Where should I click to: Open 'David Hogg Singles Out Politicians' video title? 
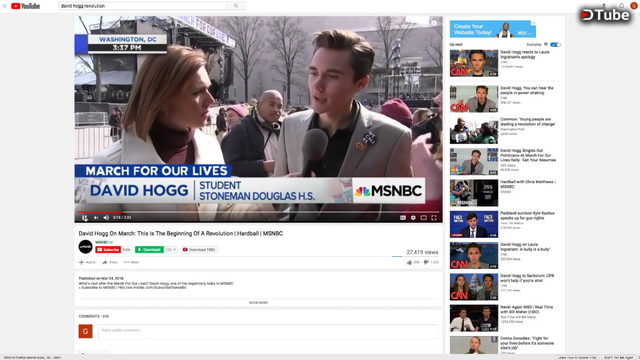coord(528,156)
